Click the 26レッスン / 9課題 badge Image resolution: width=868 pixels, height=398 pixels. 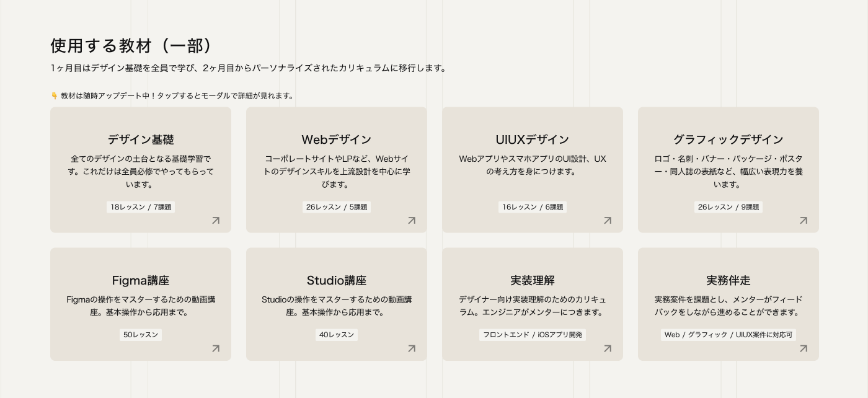pyautogui.click(x=728, y=207)
